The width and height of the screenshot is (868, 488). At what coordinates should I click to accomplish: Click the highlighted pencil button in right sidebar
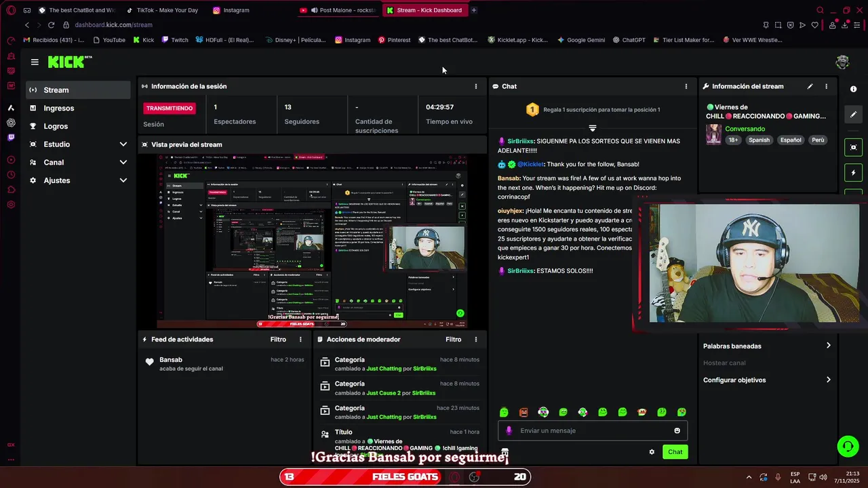pyautogui.click(x=854, y=115)
